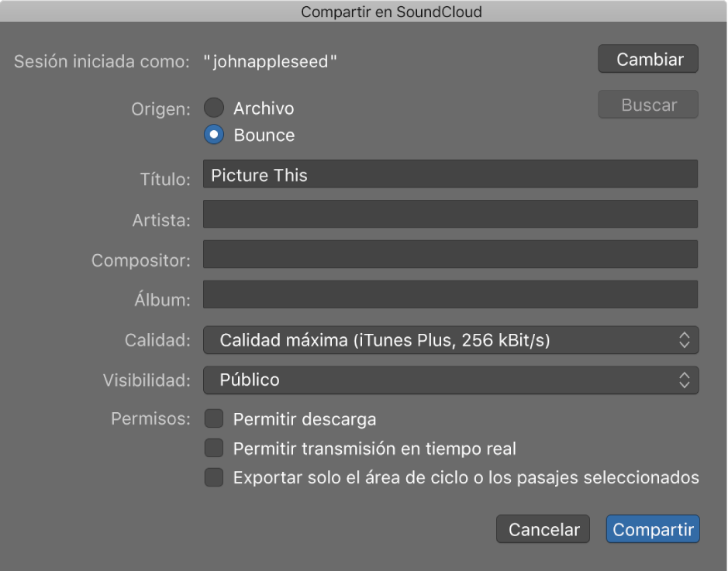This screenshot has width=728, height=571.
Task: Click the Visibilidad dropdown arrows icon
Action: (684, 380)
